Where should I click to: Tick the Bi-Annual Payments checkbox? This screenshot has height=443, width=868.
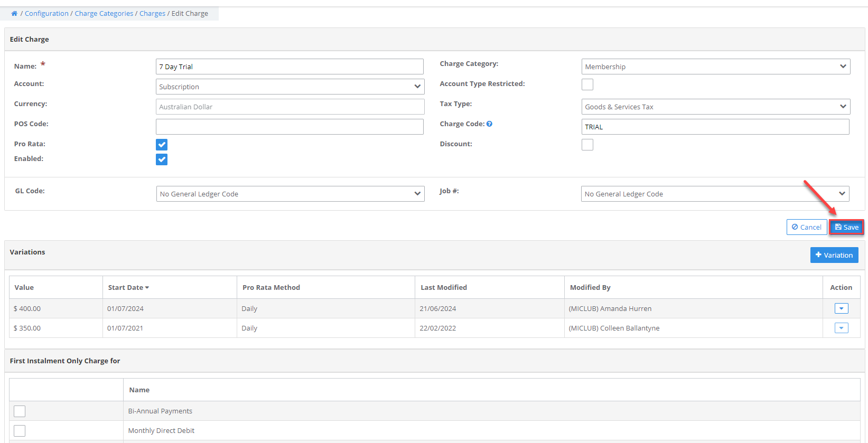[20, 411]
